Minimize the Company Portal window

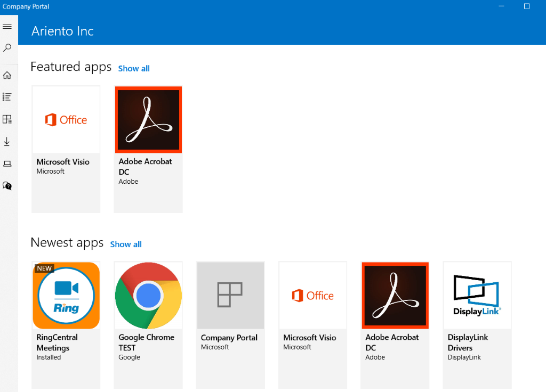(502, 6)
